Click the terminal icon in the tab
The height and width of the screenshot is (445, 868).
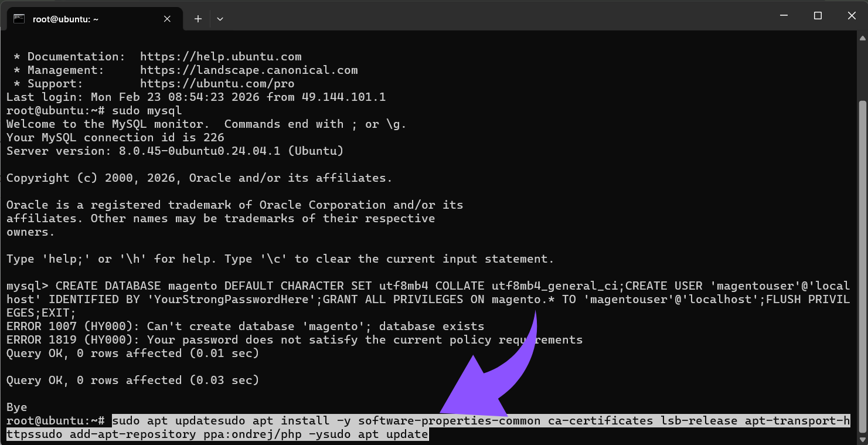click(x=19, y=19)
